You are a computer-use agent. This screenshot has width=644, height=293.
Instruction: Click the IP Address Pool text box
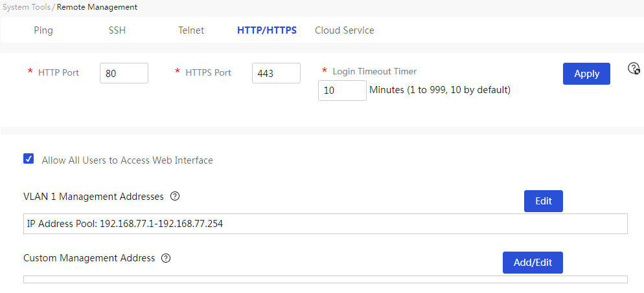[x=325, y=224]
